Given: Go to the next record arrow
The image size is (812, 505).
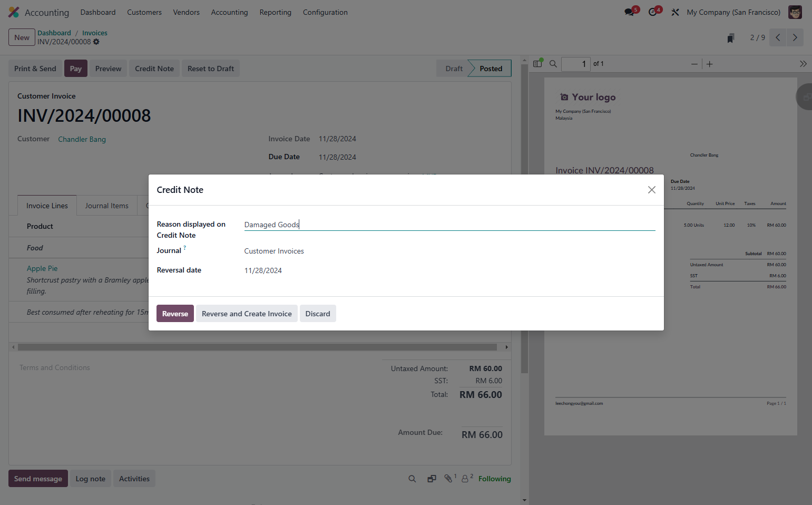Looking at the screenshot, I should 795,37.
